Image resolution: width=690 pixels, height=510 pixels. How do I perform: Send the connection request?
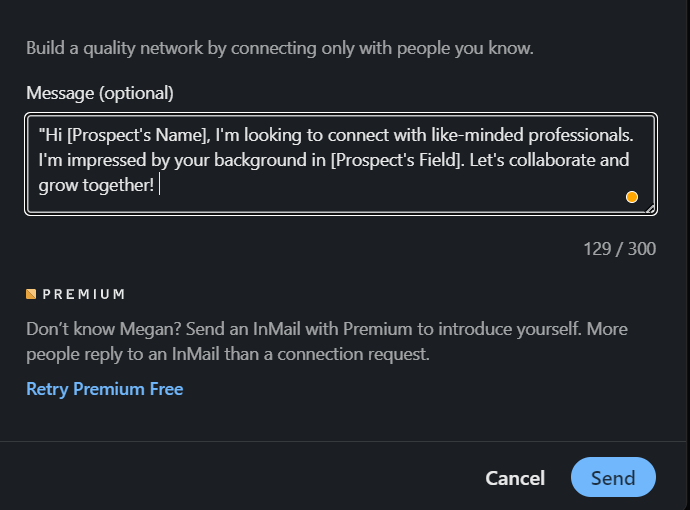tap(613, 477)
